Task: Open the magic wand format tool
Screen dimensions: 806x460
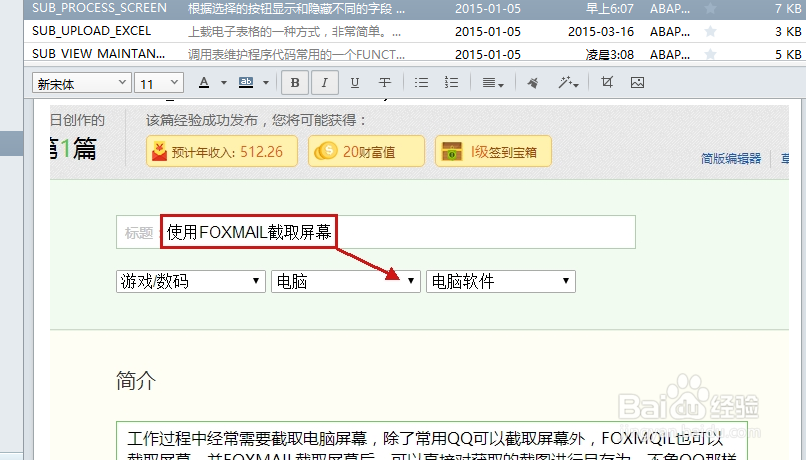Action: [569, 83]
